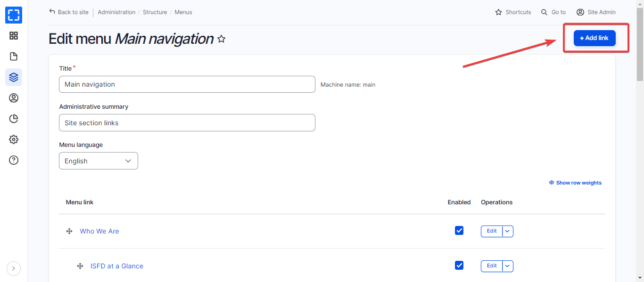This screenshot has width=644, height=282.
Task: Go to Structure in the breadcrumb
Action: 155,12
